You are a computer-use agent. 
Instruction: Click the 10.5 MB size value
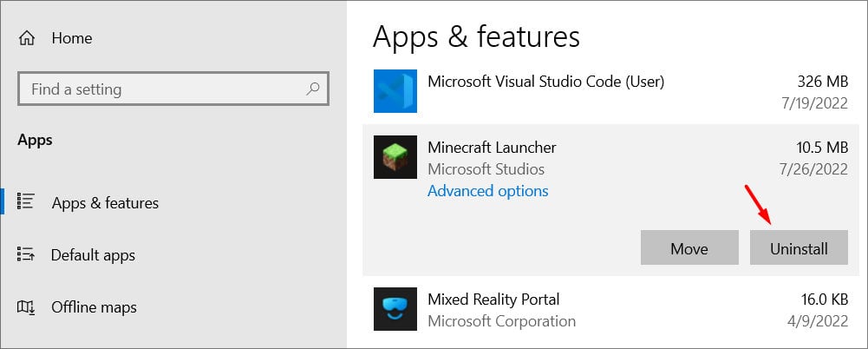coord(821,148)
